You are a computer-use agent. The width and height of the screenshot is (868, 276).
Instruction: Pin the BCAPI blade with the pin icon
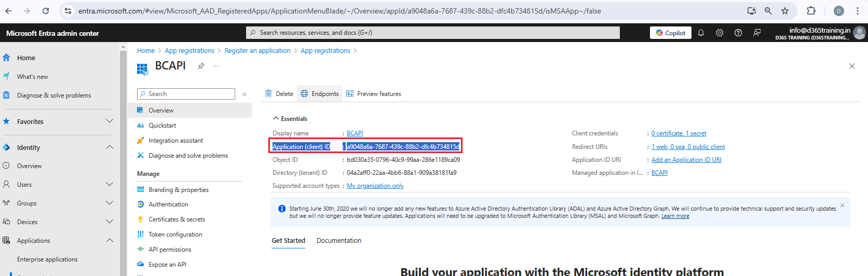tap(201, 66)
